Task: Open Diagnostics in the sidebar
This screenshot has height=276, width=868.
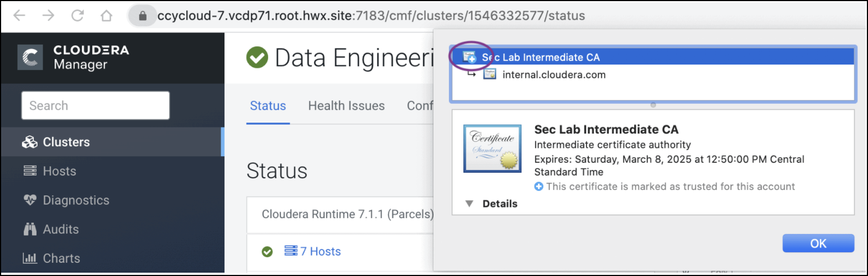Action: (x=76, y=200)
